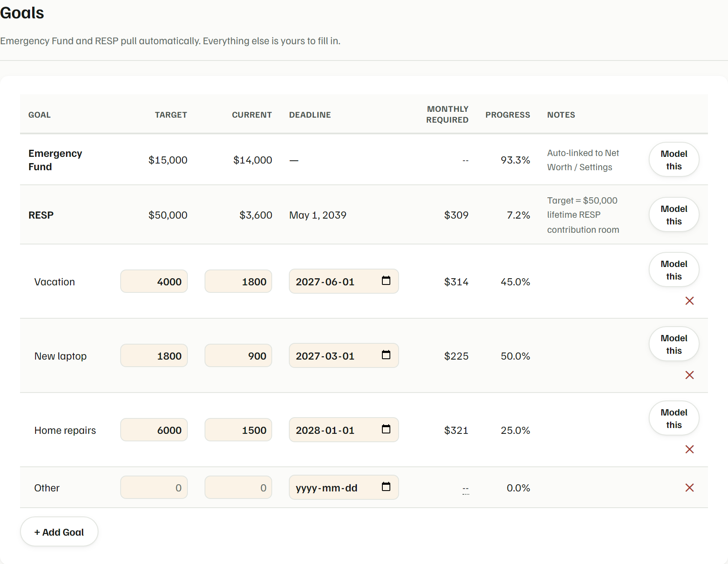Click the PROGRESS column header
The height and width of the screenshot is (564, 728).
pos(508,115)
